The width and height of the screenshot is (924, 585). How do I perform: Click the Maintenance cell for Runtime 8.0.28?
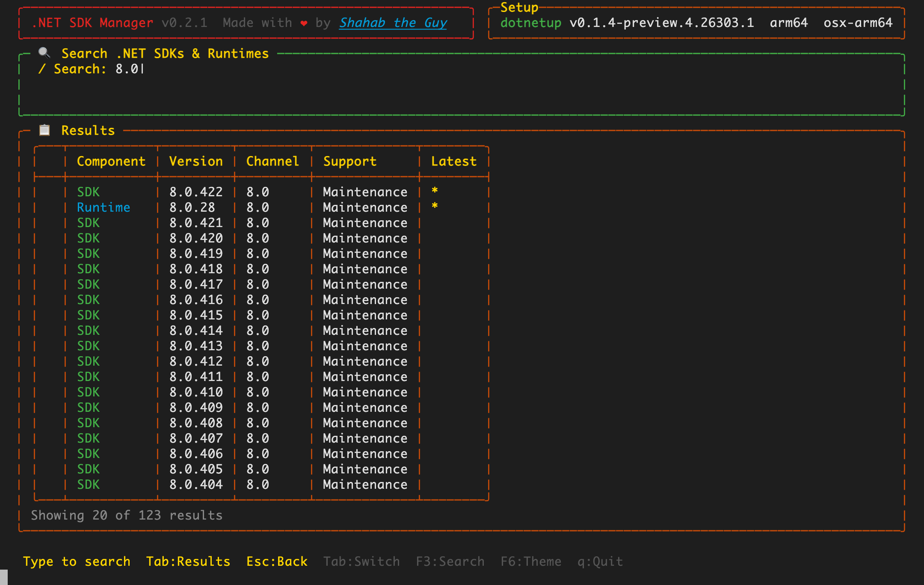pos(365,207)
